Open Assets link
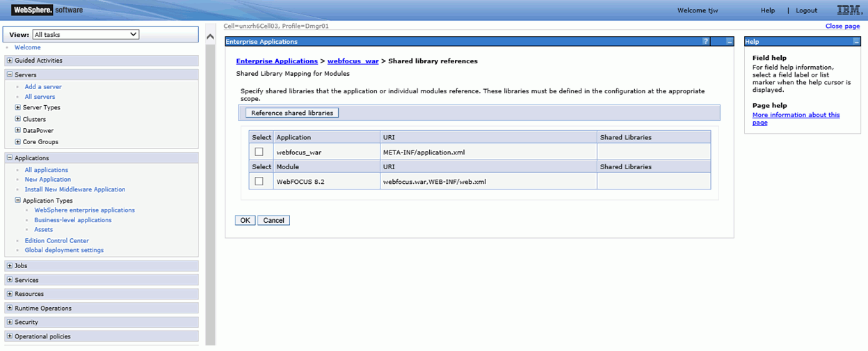Screen dimensions: 868x351 tap(44, 230)
